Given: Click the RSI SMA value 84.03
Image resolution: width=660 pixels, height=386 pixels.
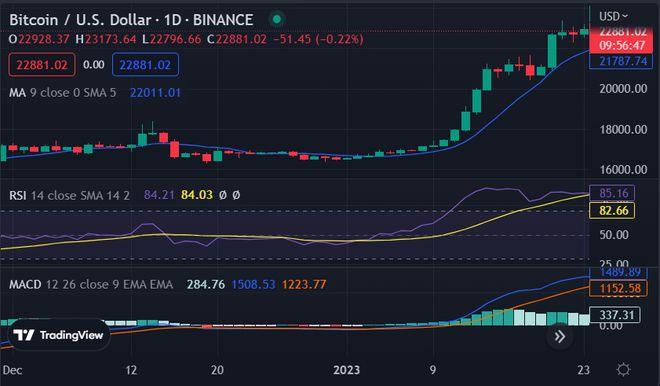Looking at the screenshot, I should pyautogui.click(x=197, y=195).
